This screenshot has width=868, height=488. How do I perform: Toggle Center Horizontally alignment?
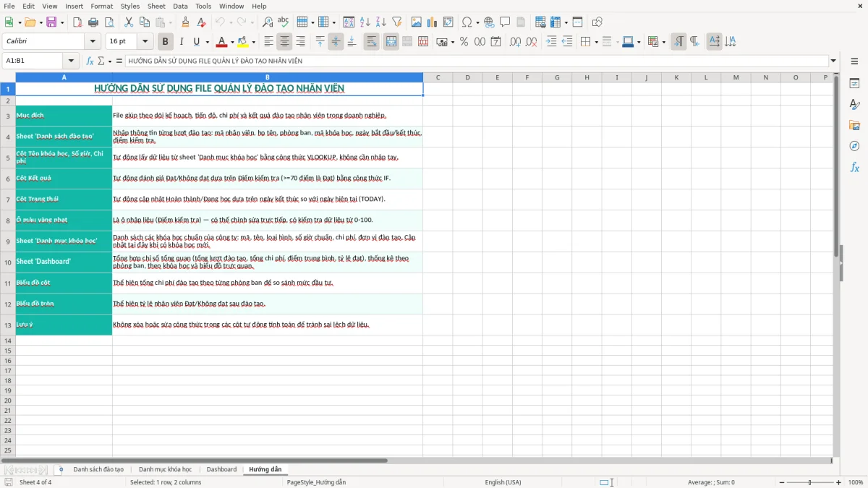pyautogui.click(x=285, y=42)
